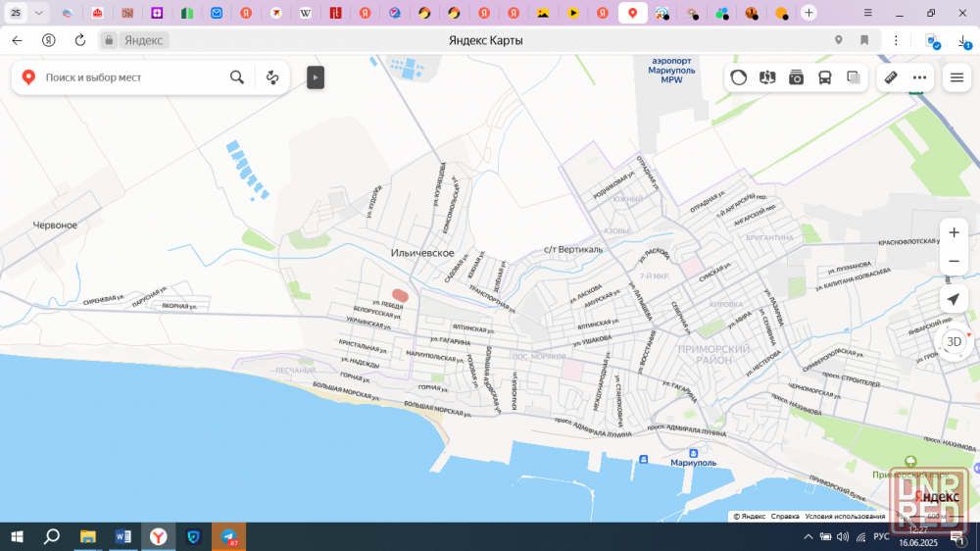Click the my location arrow button
Screen dimensions: 980x551
tap(954, 300)
